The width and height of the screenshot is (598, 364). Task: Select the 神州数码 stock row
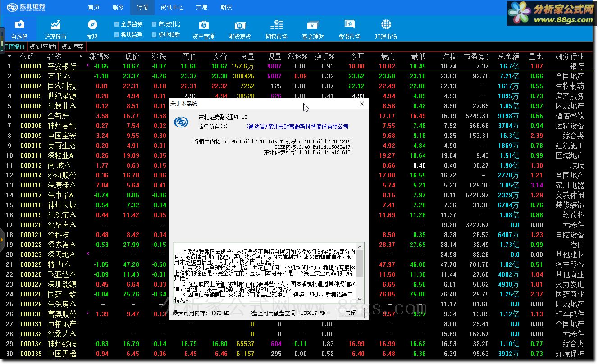[295, 344]
